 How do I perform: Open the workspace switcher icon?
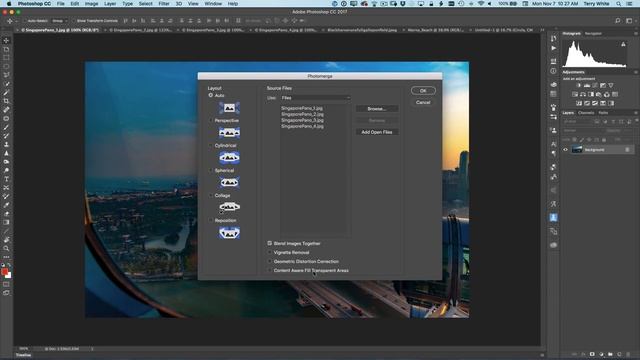click(629, 20)
